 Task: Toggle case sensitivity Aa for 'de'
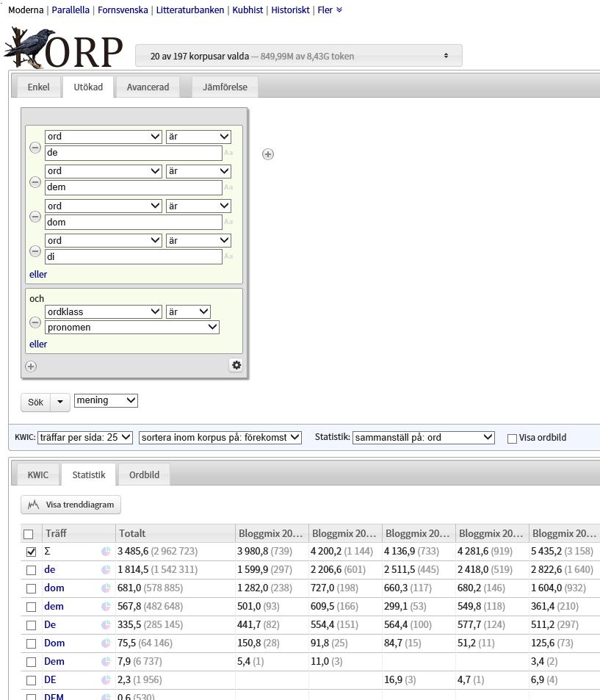coord(228,153)
